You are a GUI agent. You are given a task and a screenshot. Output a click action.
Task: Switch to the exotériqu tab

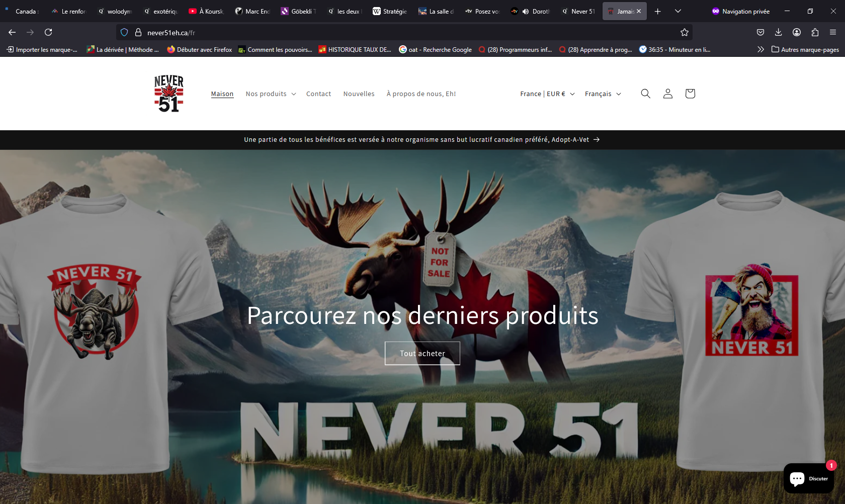click(x=160, y=11)
